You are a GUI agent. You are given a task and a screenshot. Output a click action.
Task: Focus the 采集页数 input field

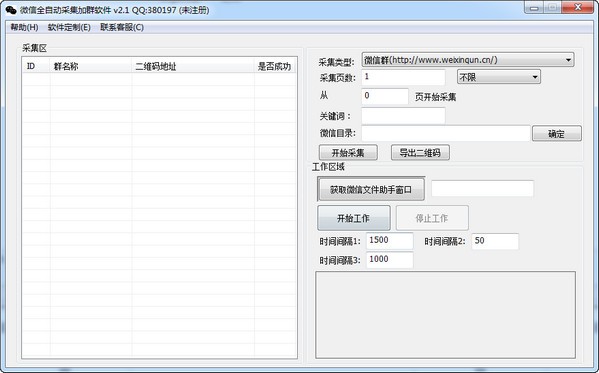pyautogui.click(x=403, y=77)
